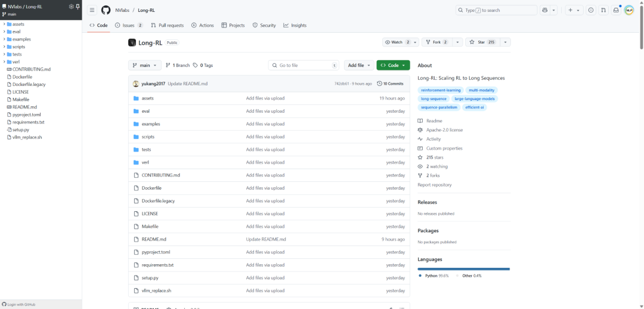Switch to the Pull requests tab
644x309 pixels.
click(x=167, y=26)
